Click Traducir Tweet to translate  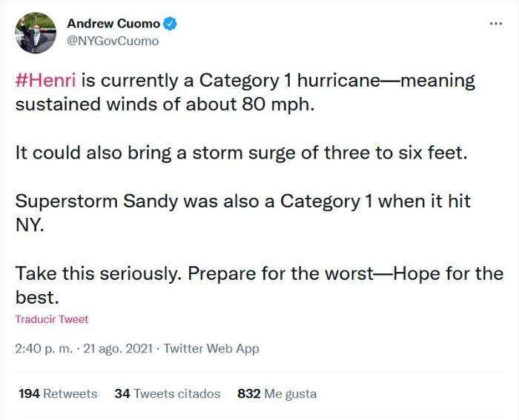[x=51, y=319]
